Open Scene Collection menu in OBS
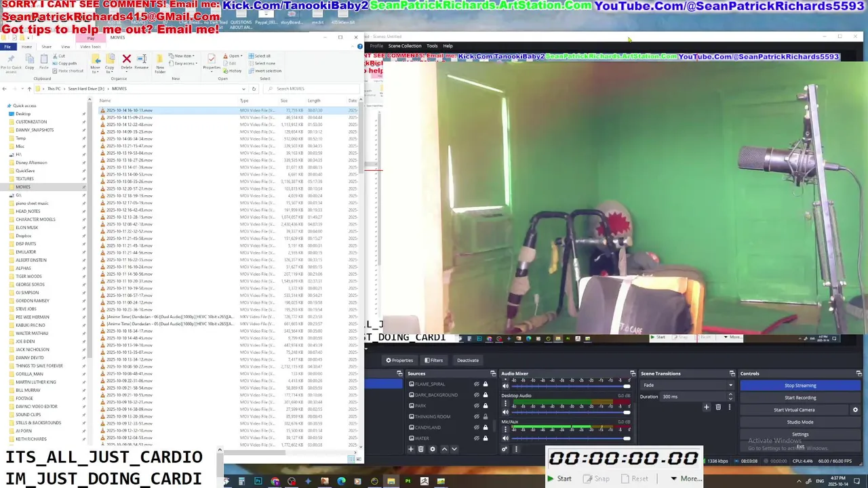The height and width of the screenshot is (488, 868). (x=405, y=46)
